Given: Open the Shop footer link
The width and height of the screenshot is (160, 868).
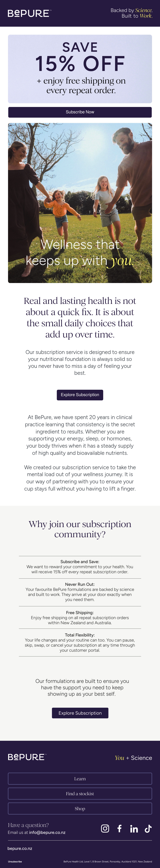Looking at the screenshot, I should tap(80, 808).
